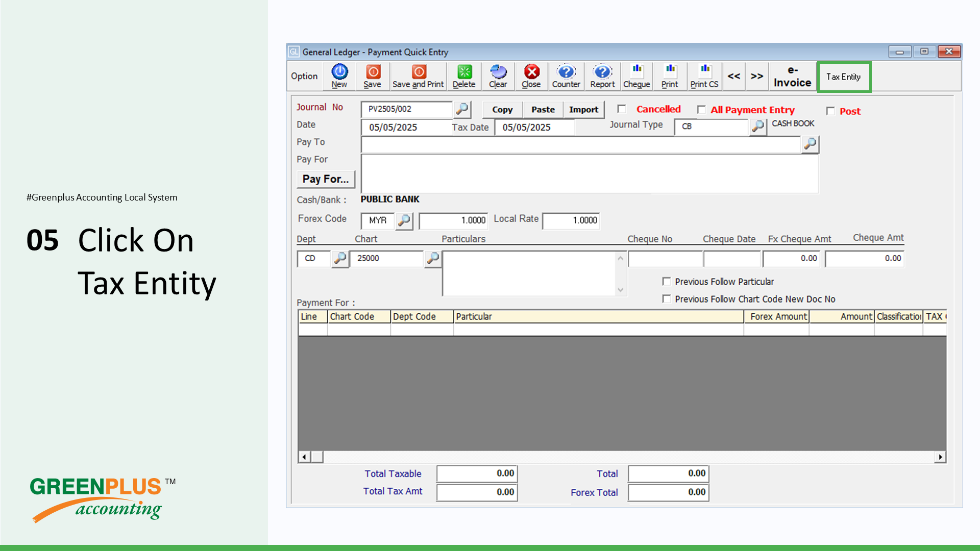Click the Chart Code column header
This screenshot has width=980, height=551.
coord(359,316)
